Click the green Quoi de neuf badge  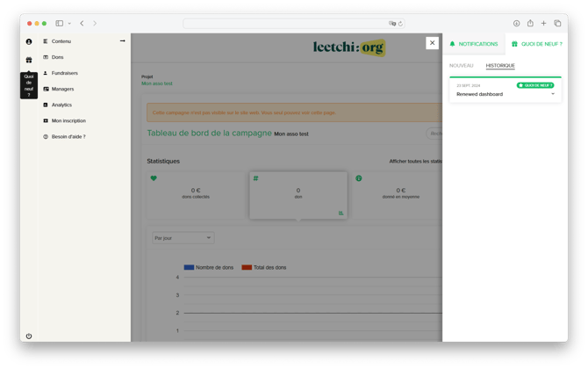[535, 85]
